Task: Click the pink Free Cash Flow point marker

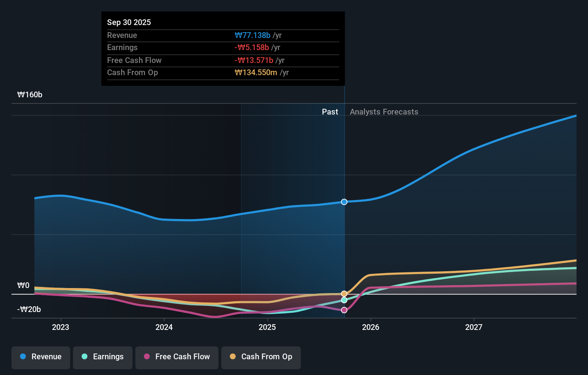Action: 344,310
